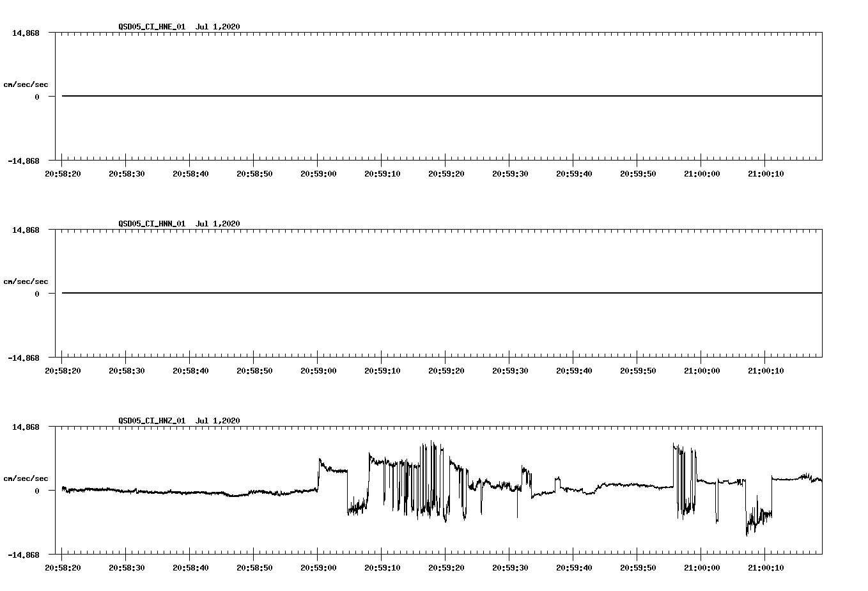Select 20:59:50 tick label below HNN plot
Screen dimensions: 868x591
638,370
